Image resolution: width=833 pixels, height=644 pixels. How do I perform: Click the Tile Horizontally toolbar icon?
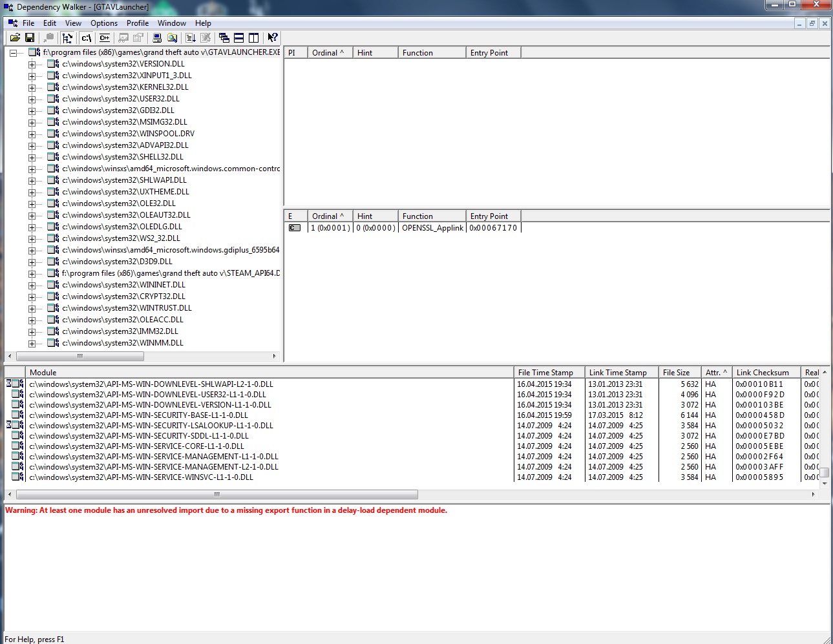[239, 38]
